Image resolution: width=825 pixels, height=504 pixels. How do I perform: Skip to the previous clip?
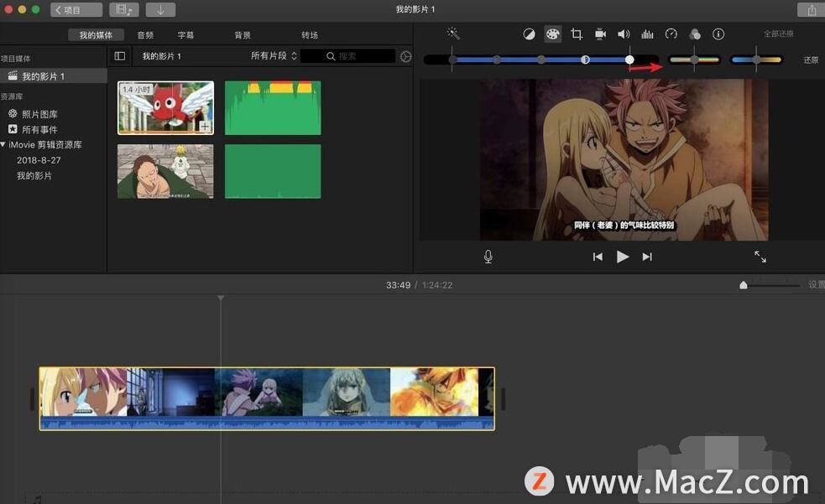pyautogui.click(x=598, y=257)
